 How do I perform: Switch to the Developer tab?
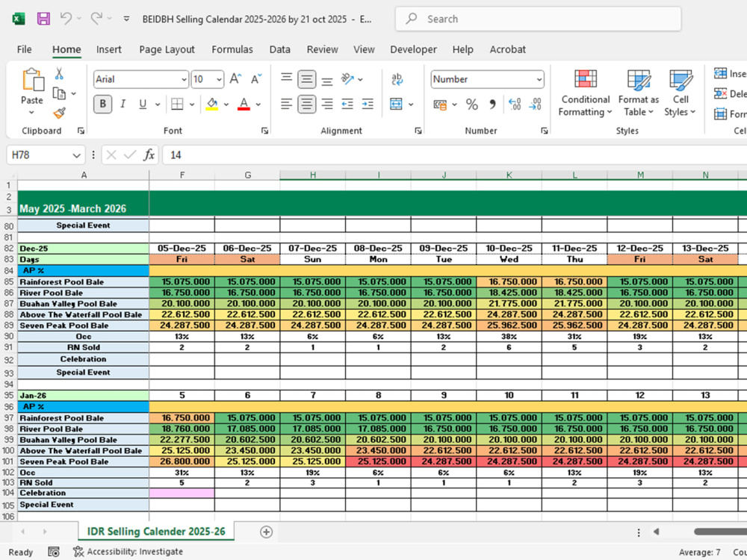point(413,49)
